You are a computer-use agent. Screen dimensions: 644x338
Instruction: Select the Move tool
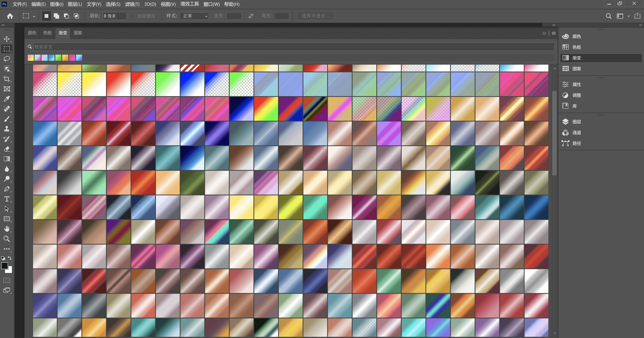point(7,39)
